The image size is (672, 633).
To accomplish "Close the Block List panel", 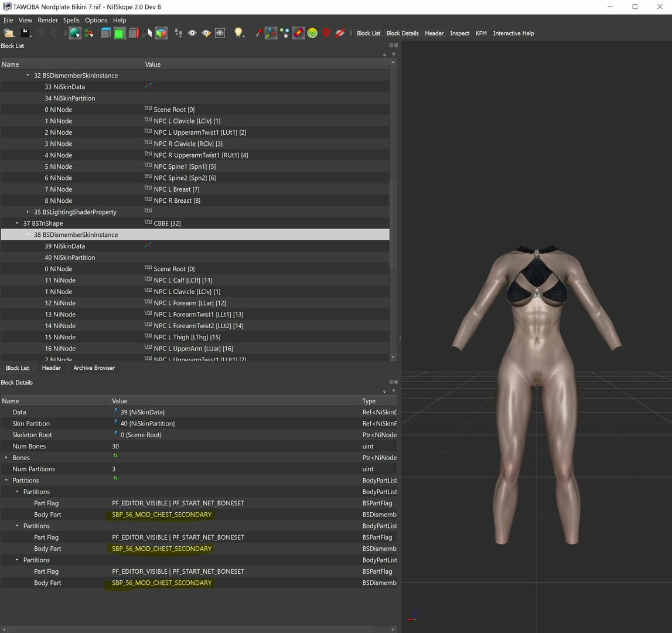I will [x=395, y=45].
